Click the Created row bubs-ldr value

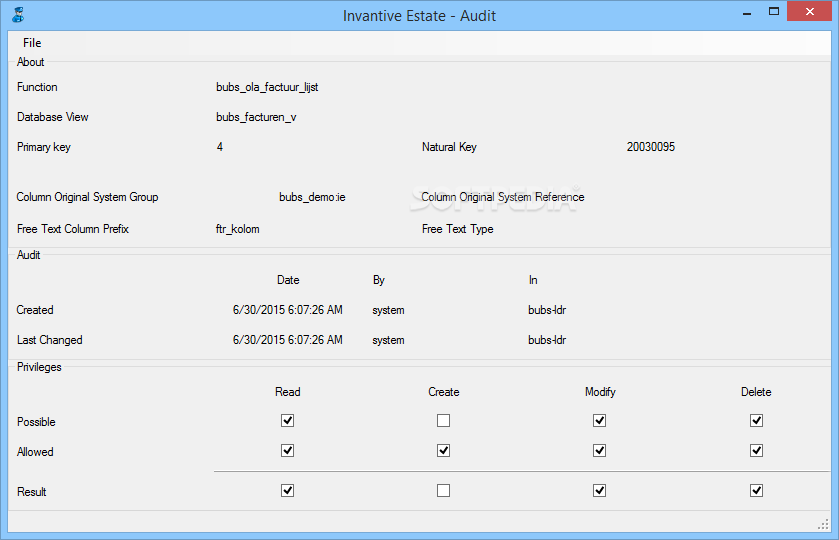pos(547,310)
